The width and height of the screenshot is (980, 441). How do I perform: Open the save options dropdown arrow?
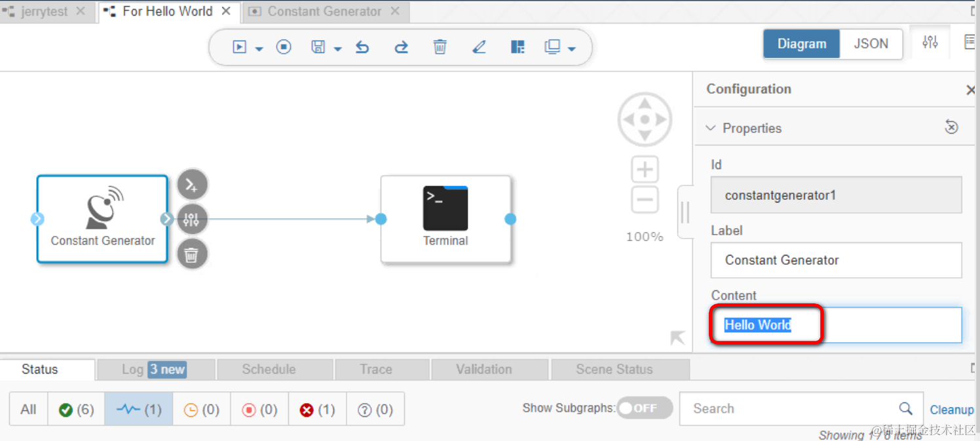point(337,49)
